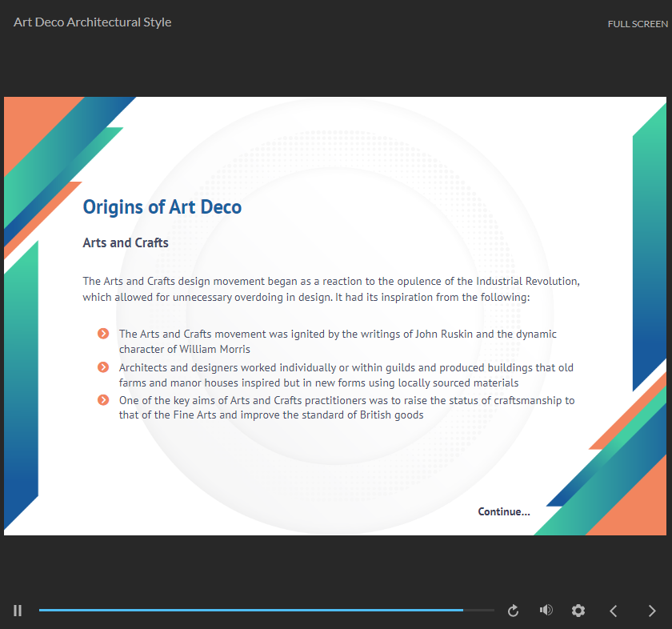This screenshot has width=672, height=629.
Task: Click the bullet icon beside John Ruskin line
Action: coord(103,334)
